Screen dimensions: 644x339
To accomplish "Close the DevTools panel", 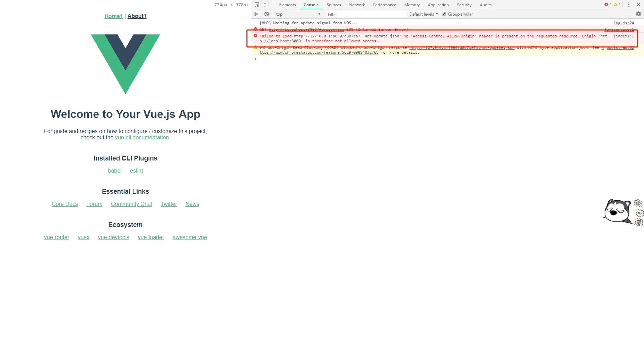I will (x=638, y=5).
